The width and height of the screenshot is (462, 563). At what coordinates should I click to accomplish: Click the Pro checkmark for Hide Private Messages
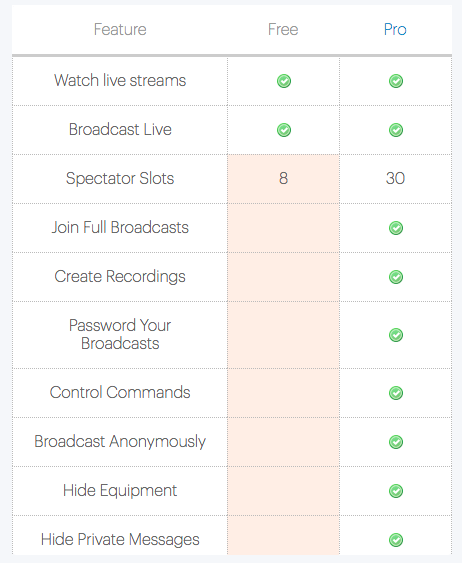396,540
